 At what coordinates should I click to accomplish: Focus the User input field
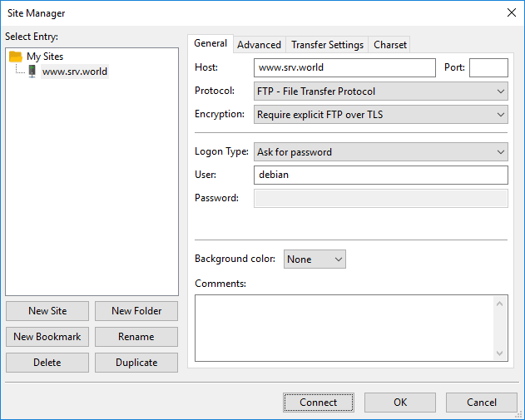pyautogui.click(x=381, y=175)
